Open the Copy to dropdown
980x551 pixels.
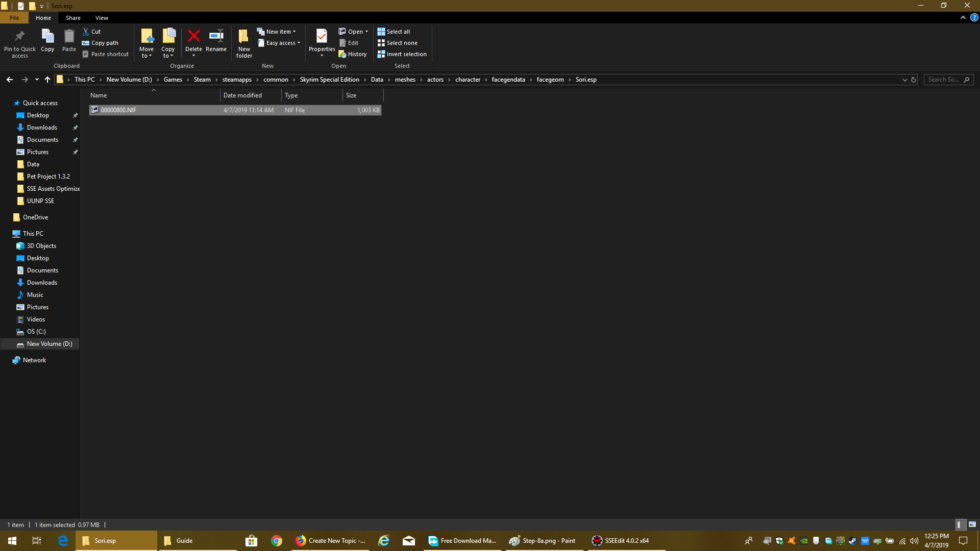tap(168, 43)
